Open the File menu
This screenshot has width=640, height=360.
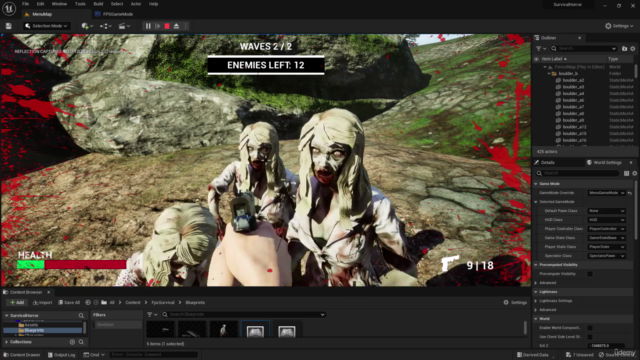click(x=25, y=4)
